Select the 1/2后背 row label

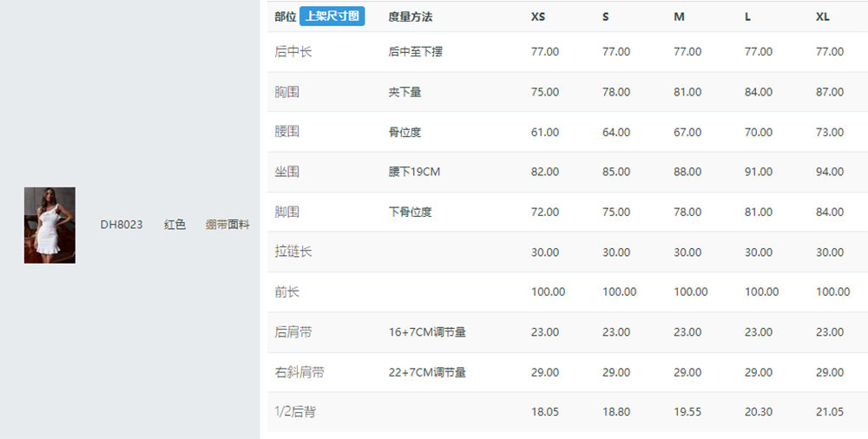click(295, 412)
